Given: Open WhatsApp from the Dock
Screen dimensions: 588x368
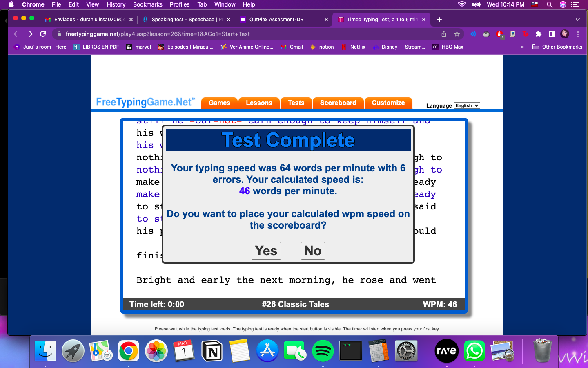Looking at the screenshot, I should (474, 351).
